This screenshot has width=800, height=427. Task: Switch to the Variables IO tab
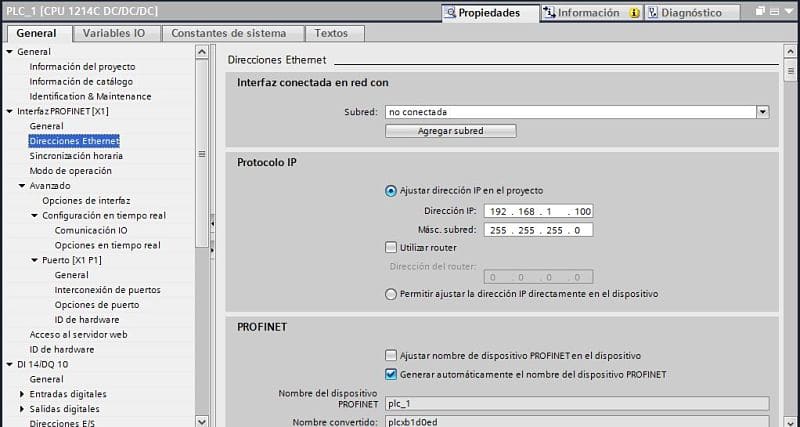coord(113,33)
